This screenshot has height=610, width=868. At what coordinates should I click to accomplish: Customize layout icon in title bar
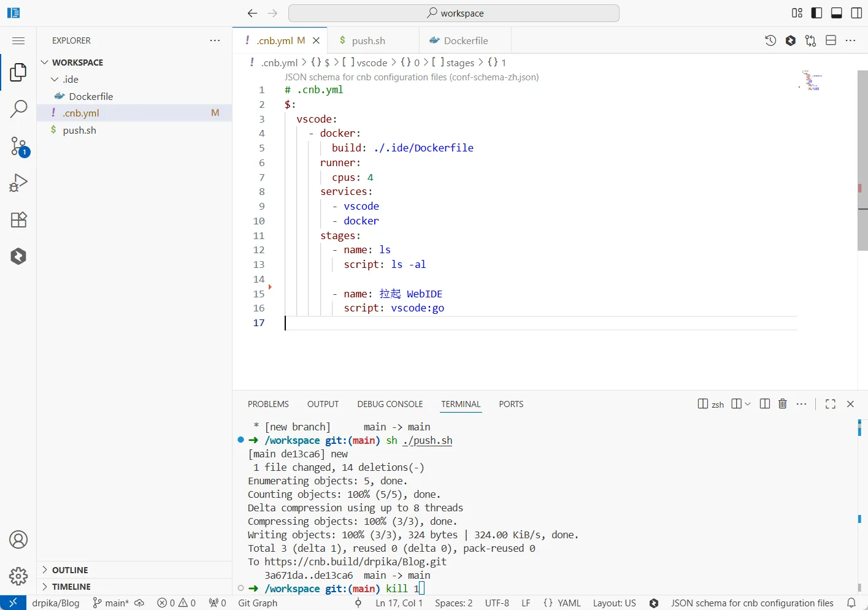pos(797,13)
